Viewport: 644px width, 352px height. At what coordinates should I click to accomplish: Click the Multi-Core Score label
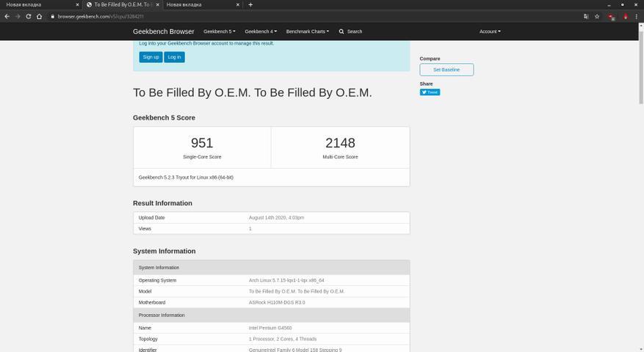(340, 157)
